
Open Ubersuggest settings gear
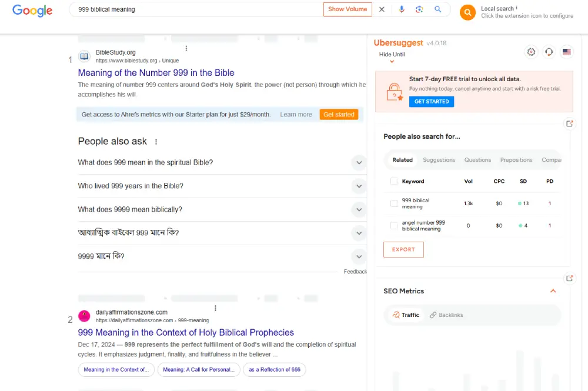[x=531, y=52]
